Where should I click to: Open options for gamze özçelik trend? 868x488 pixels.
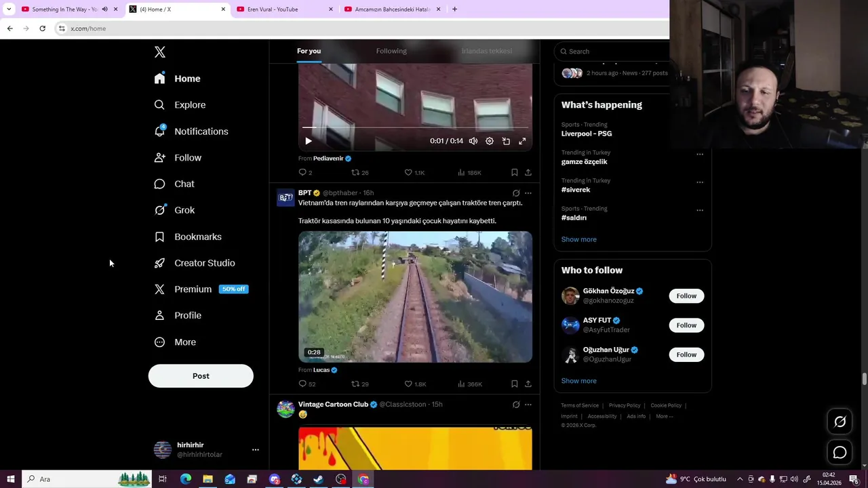[x=699, y=155]
